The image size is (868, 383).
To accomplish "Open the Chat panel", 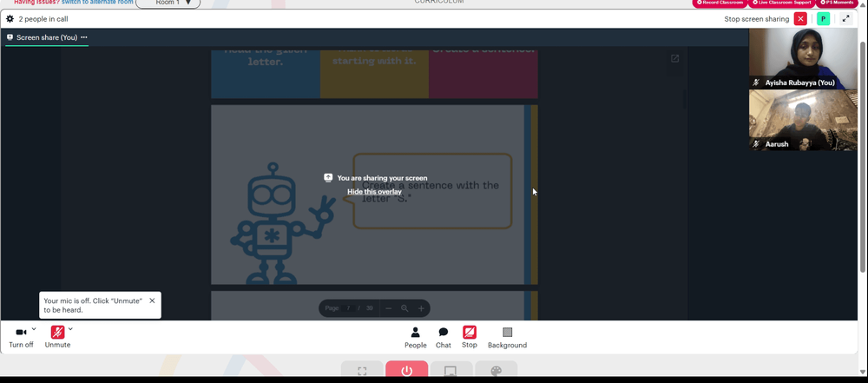I will 444,338.
